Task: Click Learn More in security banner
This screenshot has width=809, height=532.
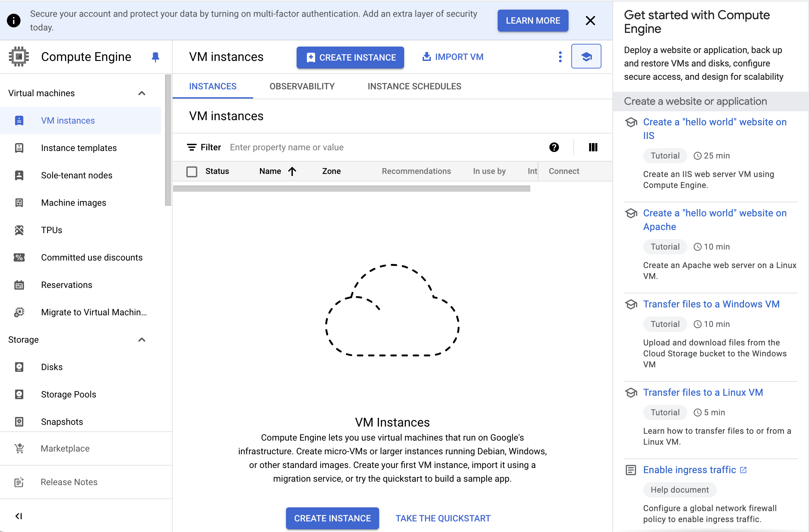Action: pos(533,21)
